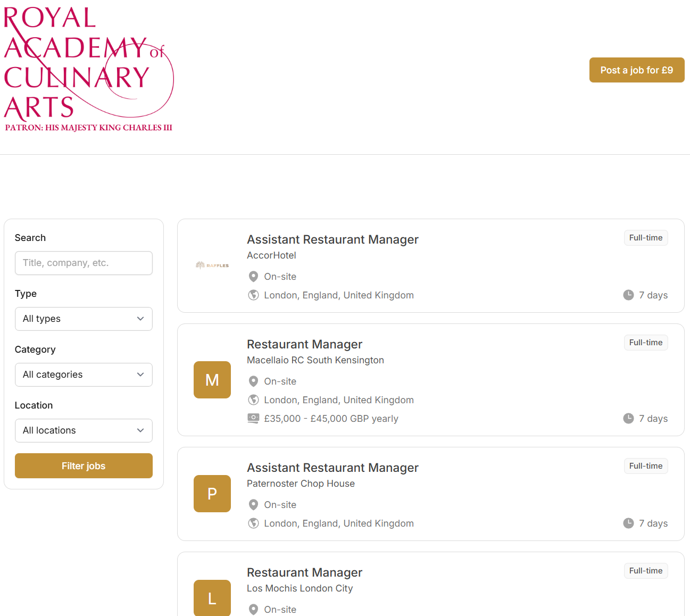This screenshot has width=690, height=616.
Task: Open the All locations dropdown
Action: 84,430
